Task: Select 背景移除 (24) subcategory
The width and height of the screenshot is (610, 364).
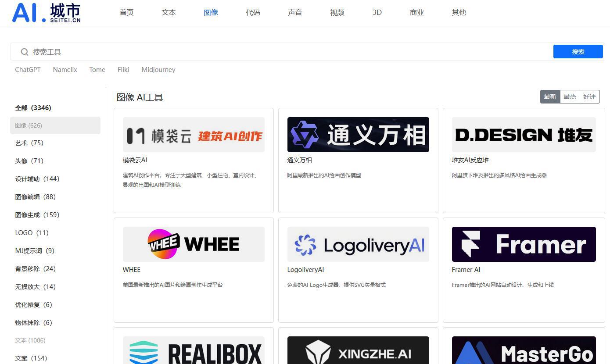Action: pos(36,269)
